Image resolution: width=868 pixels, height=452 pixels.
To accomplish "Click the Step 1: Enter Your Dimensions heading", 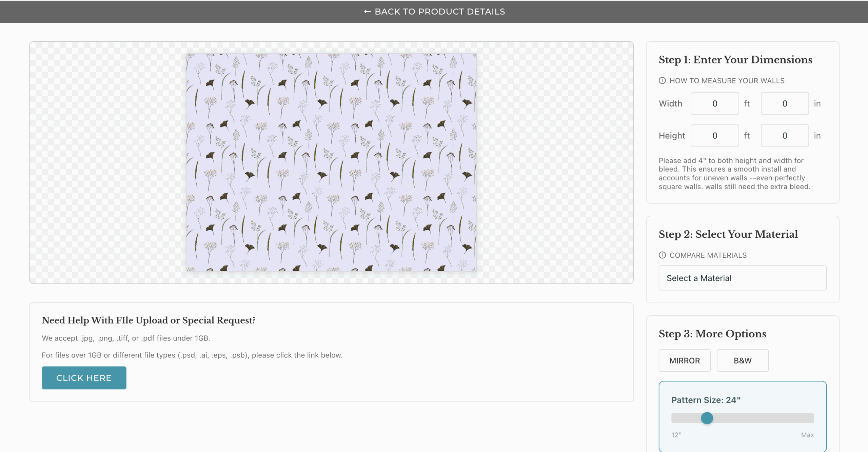I will click(735, 60).
